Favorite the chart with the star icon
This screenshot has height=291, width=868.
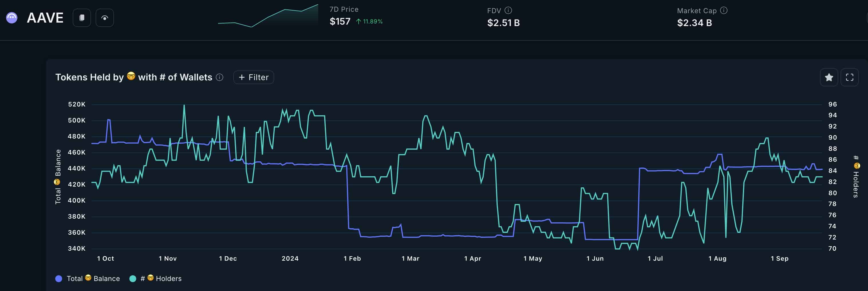(829, 78)
